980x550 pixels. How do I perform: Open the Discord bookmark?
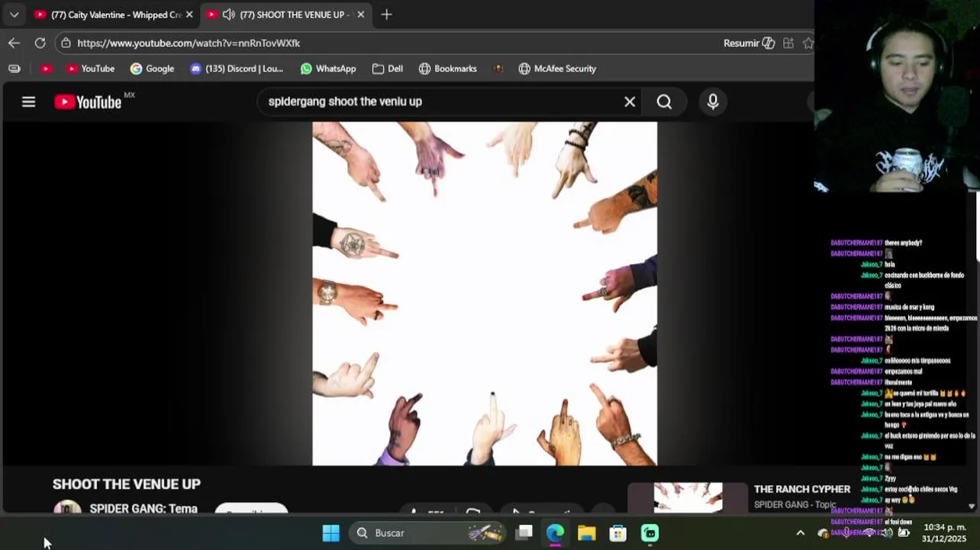237,69
